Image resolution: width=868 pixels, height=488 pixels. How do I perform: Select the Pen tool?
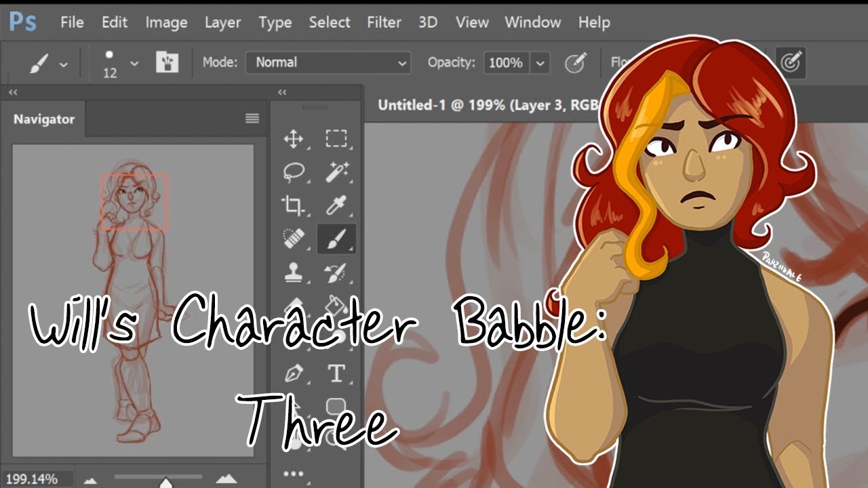(x=294, y=373)
